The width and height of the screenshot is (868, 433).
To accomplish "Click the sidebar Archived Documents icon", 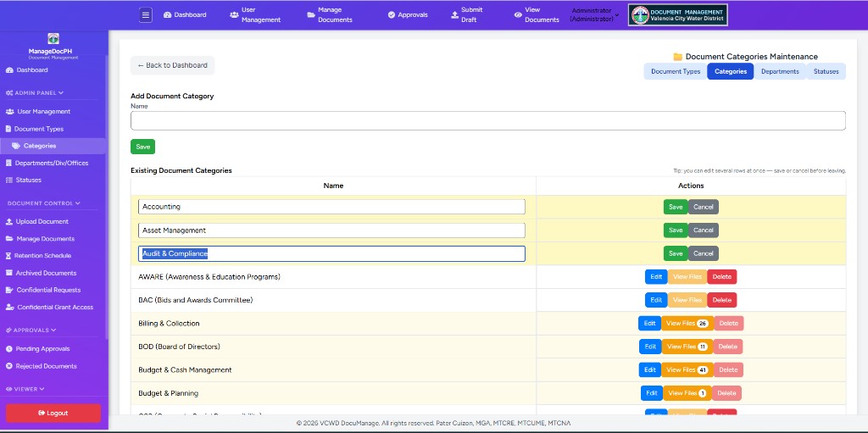I will pyautogui.click(x=8, y=274).
